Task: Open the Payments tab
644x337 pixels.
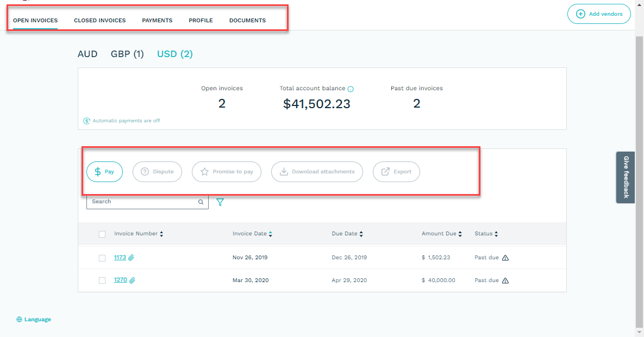Action: (157, 21)
